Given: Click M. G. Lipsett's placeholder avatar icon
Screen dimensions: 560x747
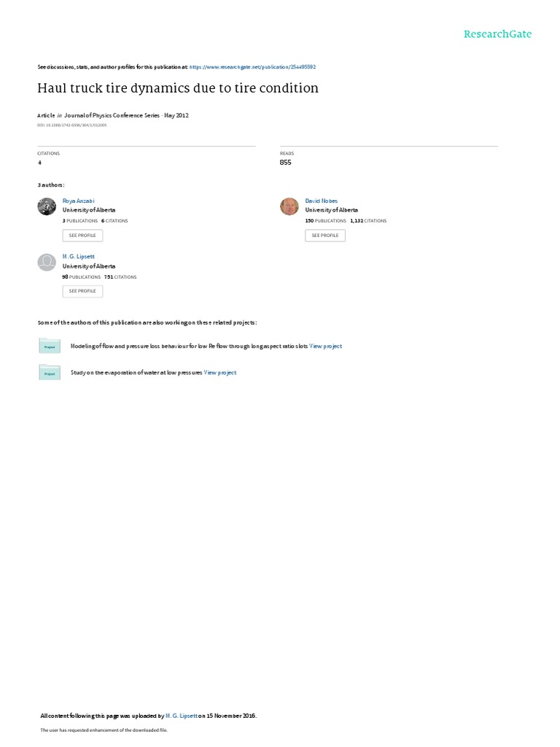Looking at the screenshot, I should [x=47, y=262].
